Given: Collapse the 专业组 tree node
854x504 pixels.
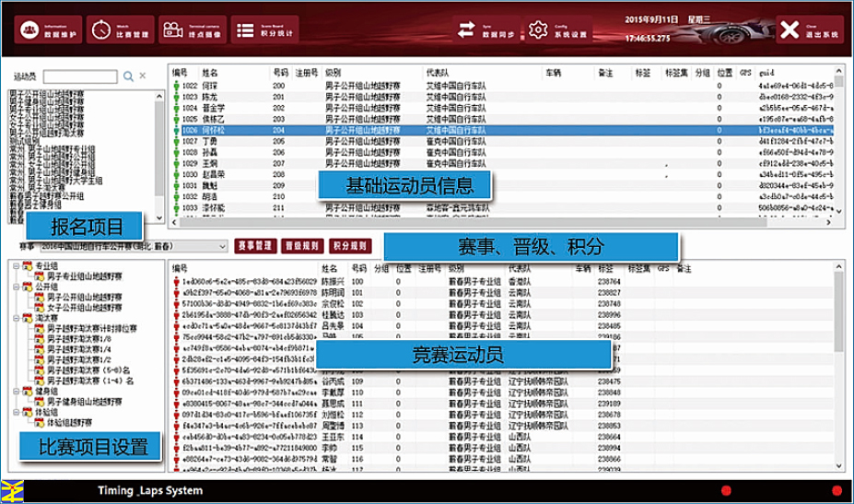Looking at the screenshot, I should click(x=17, y=265).
